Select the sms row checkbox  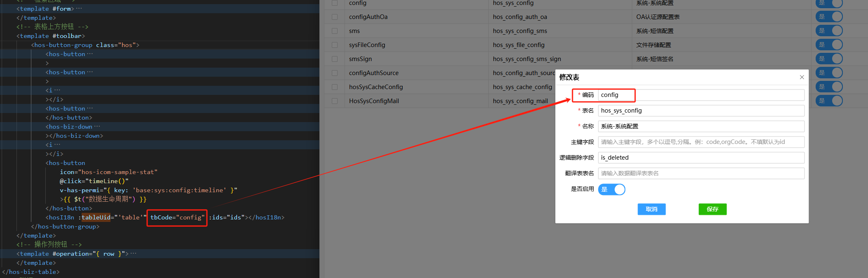click(x=335, y=31)
